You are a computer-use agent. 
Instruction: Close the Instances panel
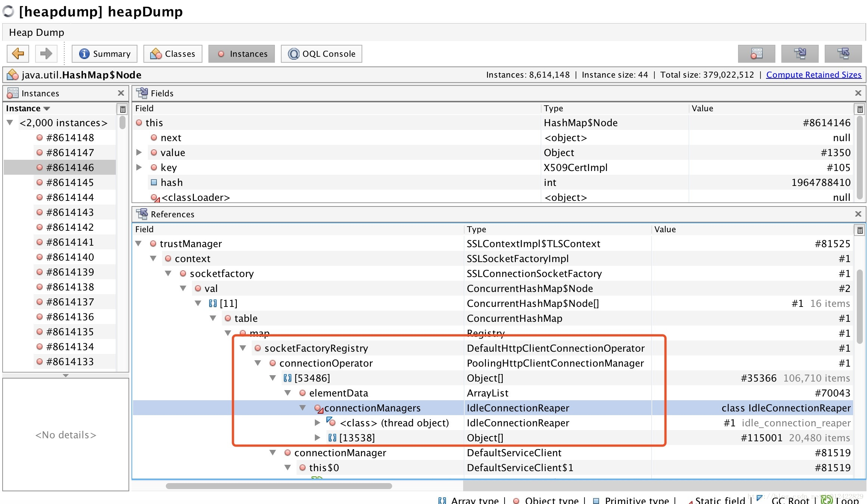tap(121, 93)
